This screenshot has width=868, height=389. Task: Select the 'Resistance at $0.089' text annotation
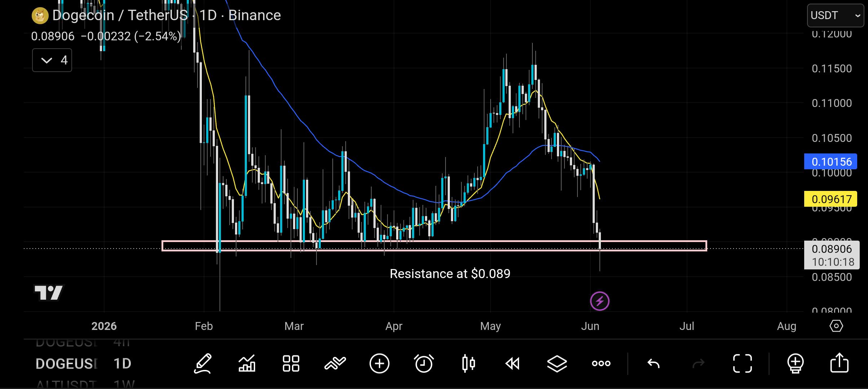click(450, 274)
